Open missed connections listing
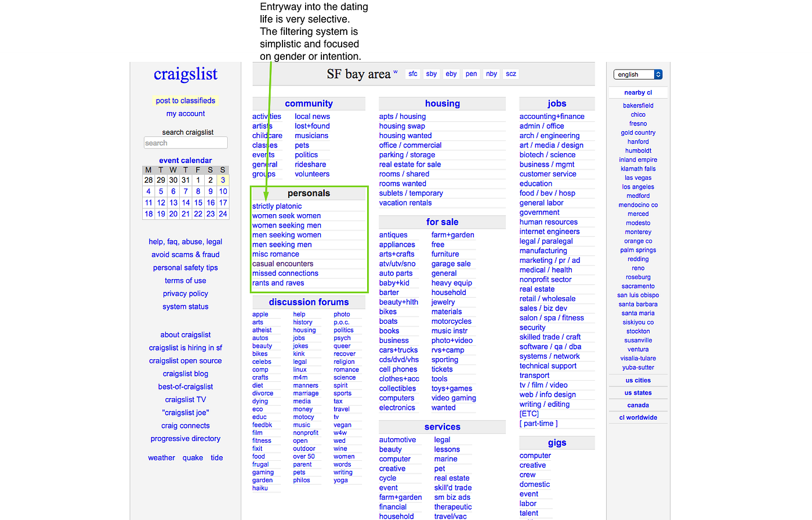The image size is (812, 520). (x=285, y=273)
